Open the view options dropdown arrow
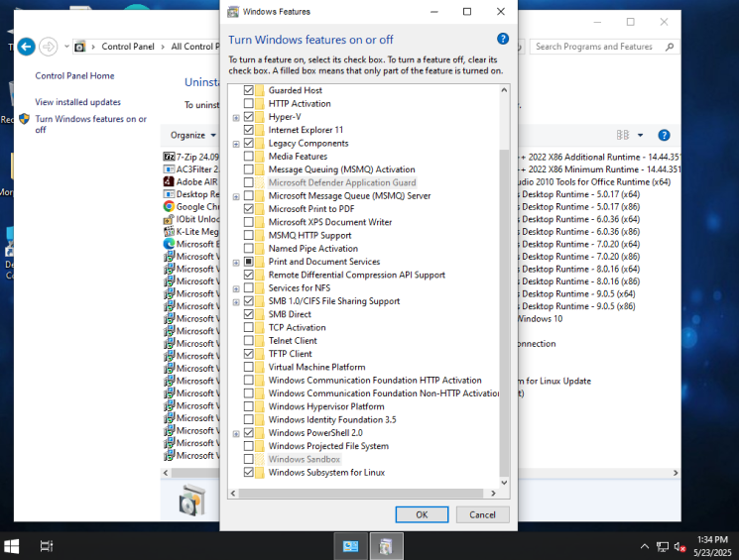Screen dimensions: 739x560 pos(640,135)
